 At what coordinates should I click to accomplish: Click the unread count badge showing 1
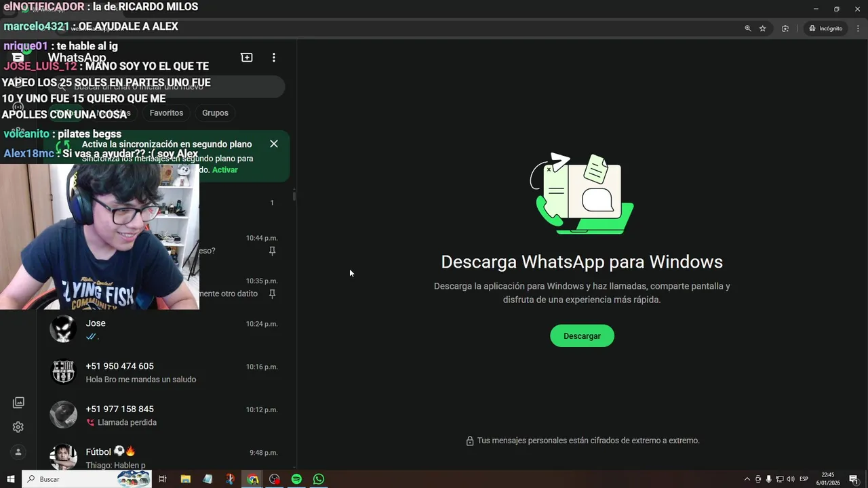click(272, 203)
